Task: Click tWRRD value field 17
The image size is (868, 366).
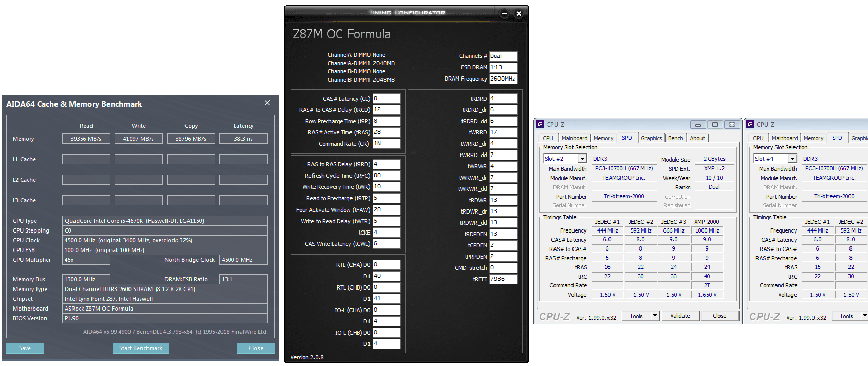Action: pyautogui.click(x=503, y=132)
